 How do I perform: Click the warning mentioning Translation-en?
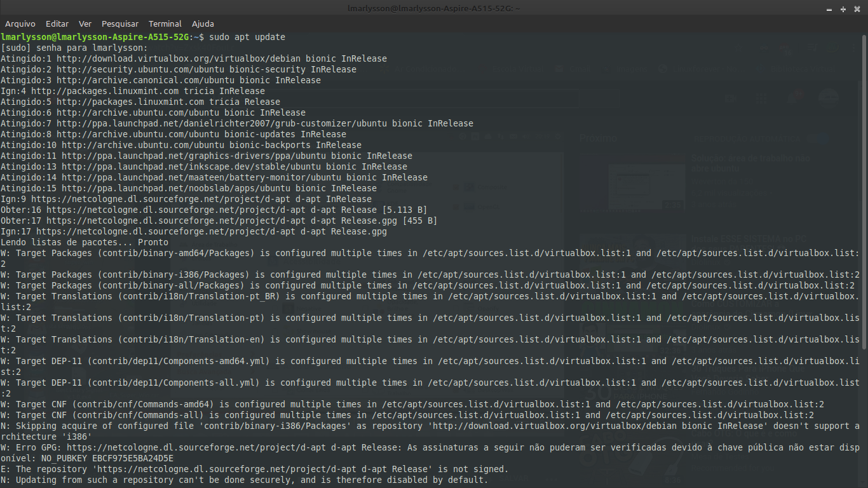[x=430, y=344]
